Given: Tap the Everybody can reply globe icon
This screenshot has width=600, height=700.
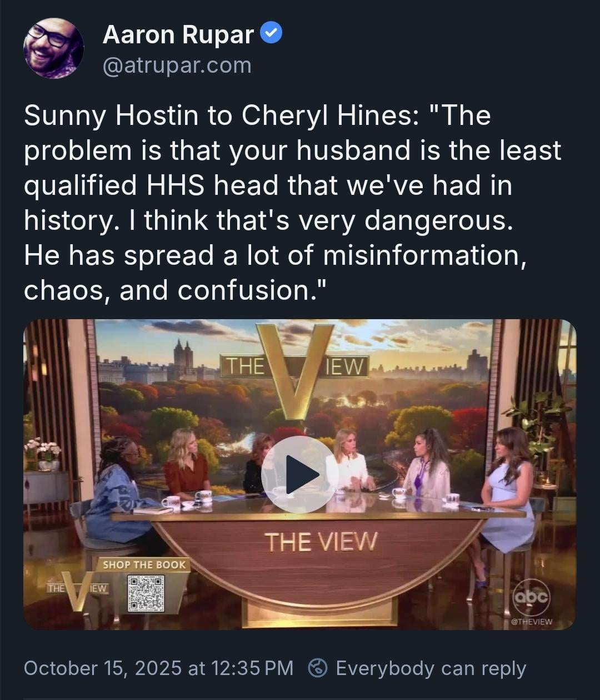Looking at the screenshot, I should pos(318,668).
